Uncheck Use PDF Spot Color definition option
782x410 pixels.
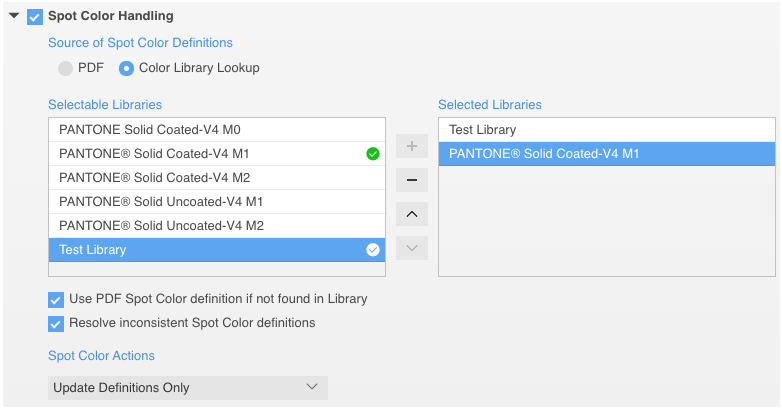[x=55, y=299]
